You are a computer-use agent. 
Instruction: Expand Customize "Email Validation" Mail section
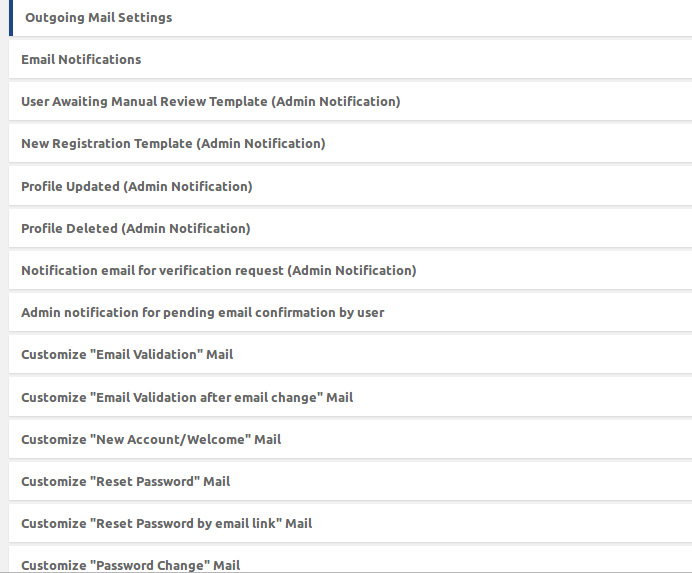127,355
